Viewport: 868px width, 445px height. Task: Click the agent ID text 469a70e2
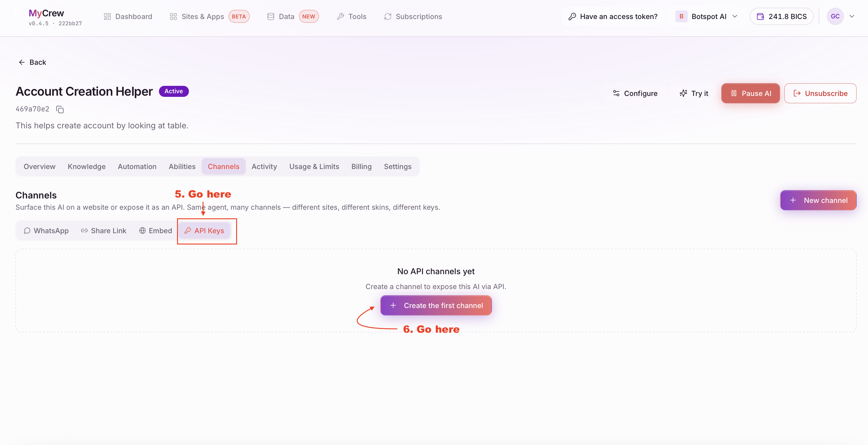pyautogui.click(x=32, y=109)
